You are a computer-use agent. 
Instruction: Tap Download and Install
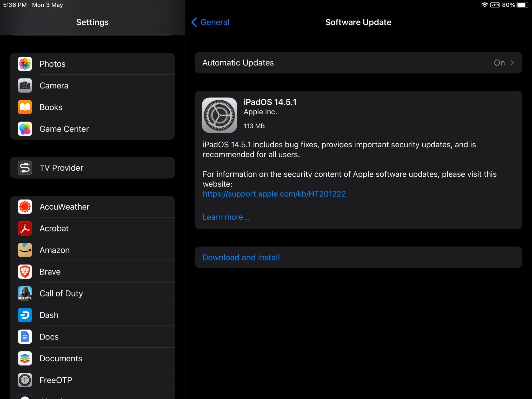click(x=241, y=257)
